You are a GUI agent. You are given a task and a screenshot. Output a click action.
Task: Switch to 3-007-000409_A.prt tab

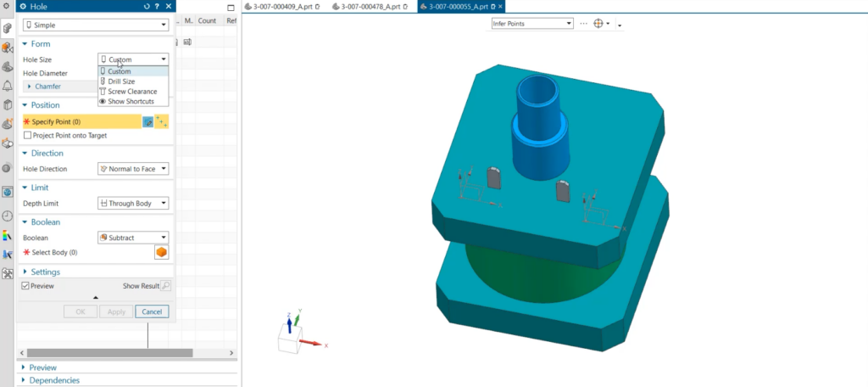[281, 7]
